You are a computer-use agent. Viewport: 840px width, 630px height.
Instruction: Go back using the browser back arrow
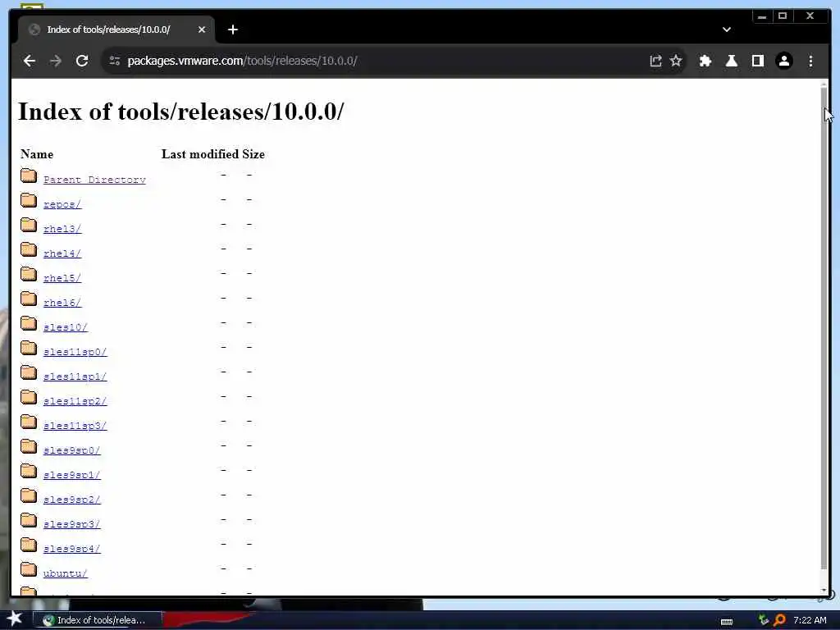pyautogui.click(x=30, y=61)
